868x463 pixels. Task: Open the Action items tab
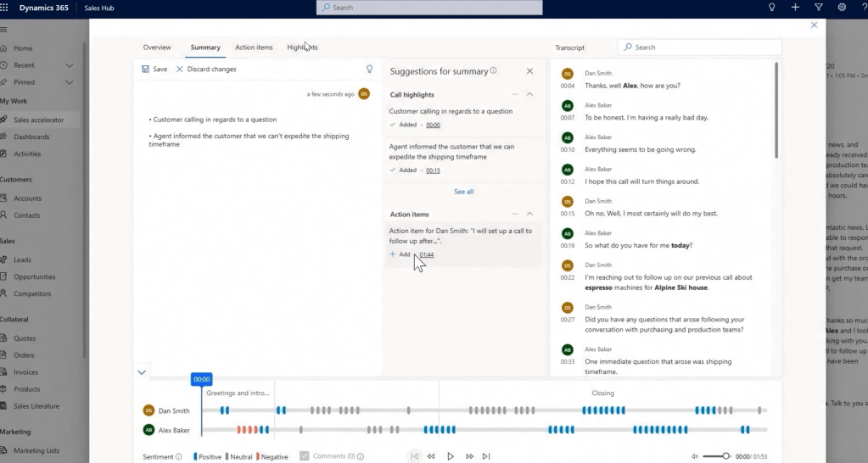point(254,47)
